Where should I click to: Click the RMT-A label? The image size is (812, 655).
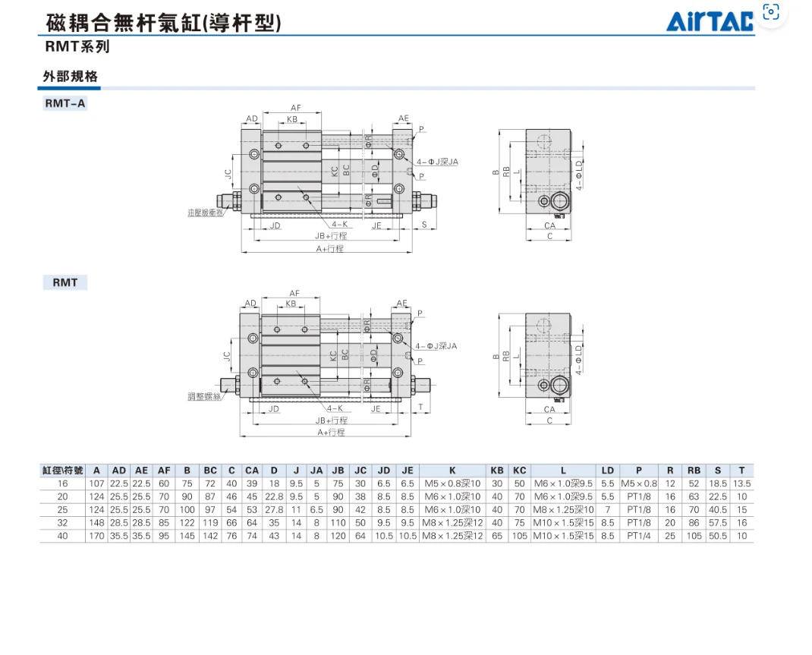click(x=65, y=103)
